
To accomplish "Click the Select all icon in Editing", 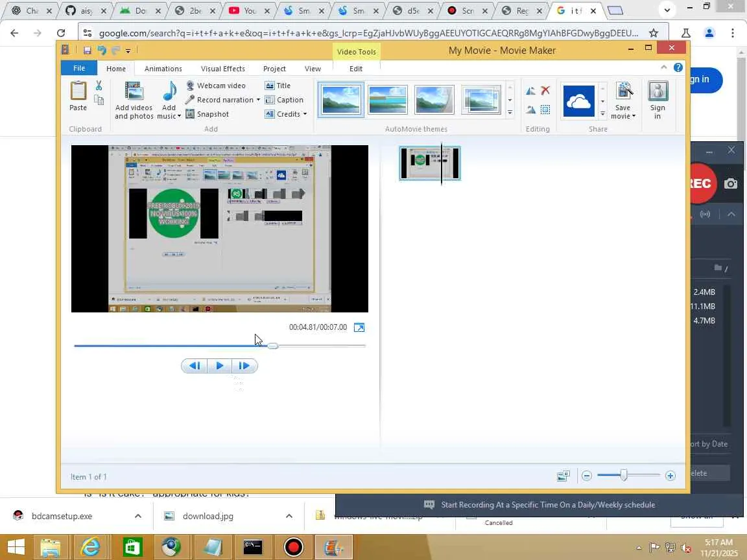I will [545, 110].
